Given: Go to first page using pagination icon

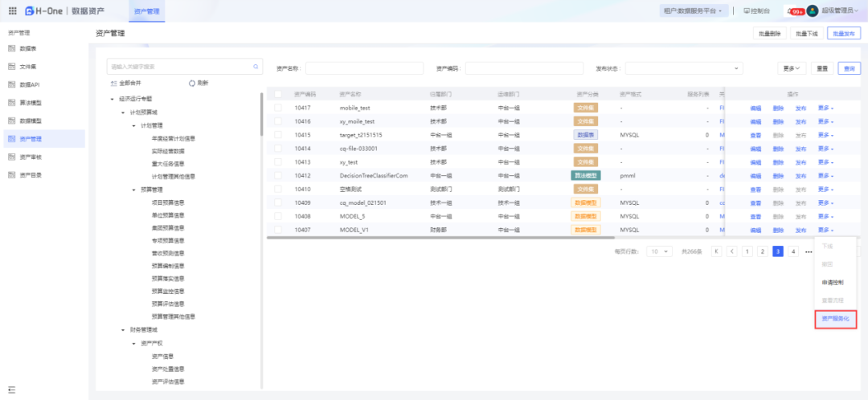Looking at the screenshot, I should (x=716, y=251).
